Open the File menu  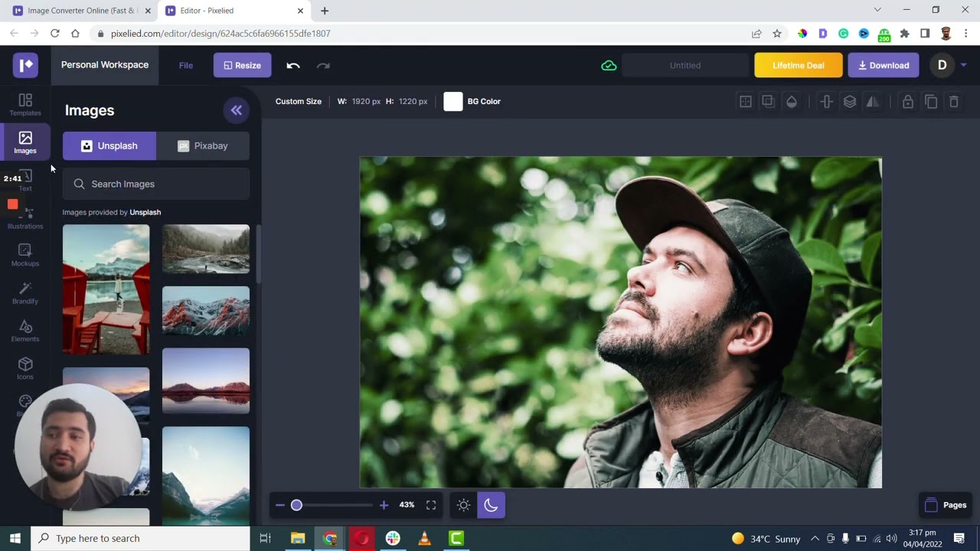click(185, 65)
